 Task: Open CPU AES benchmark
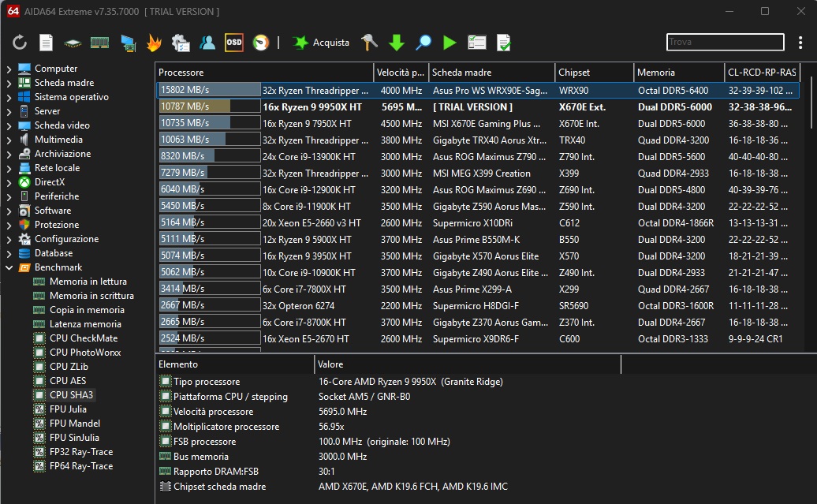pyautogui.click(x=68, y=380)
